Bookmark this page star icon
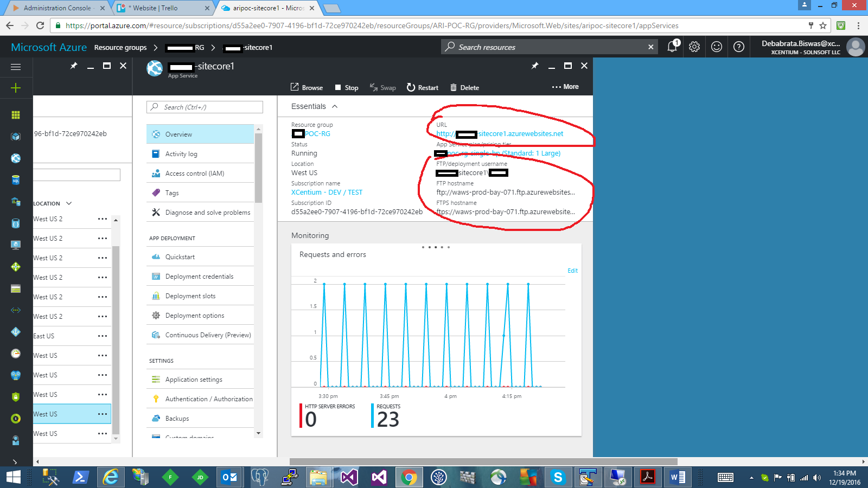The width and height of the screenshot is (868, 488). coord(823,25)
